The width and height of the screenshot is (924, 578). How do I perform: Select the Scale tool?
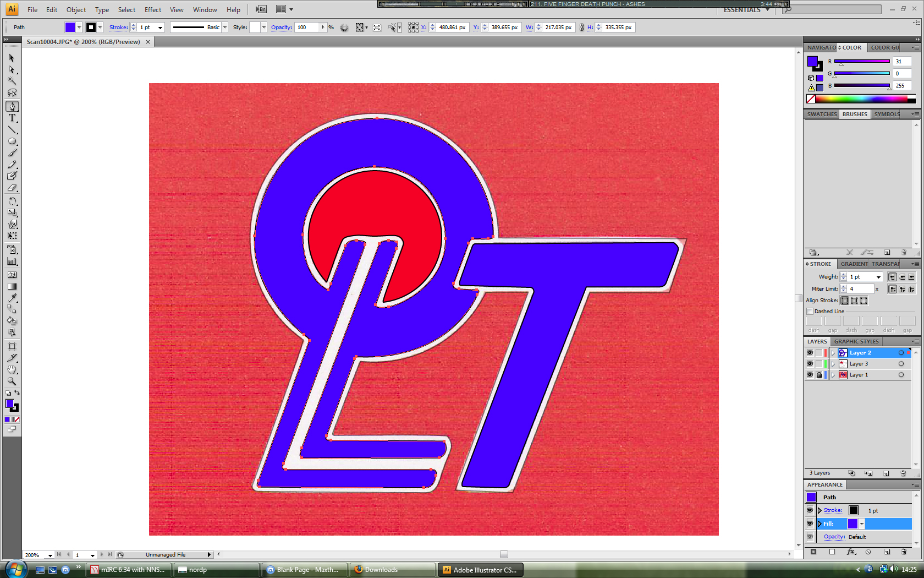[x=12, y=212]
